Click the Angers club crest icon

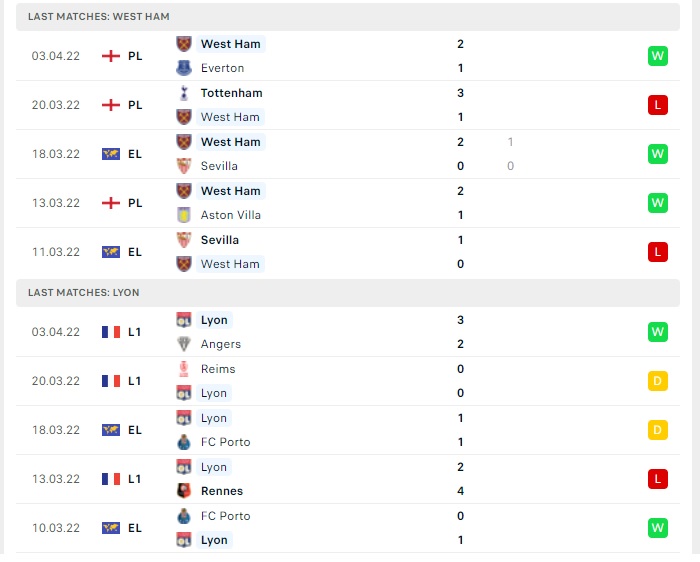[183, 344]
